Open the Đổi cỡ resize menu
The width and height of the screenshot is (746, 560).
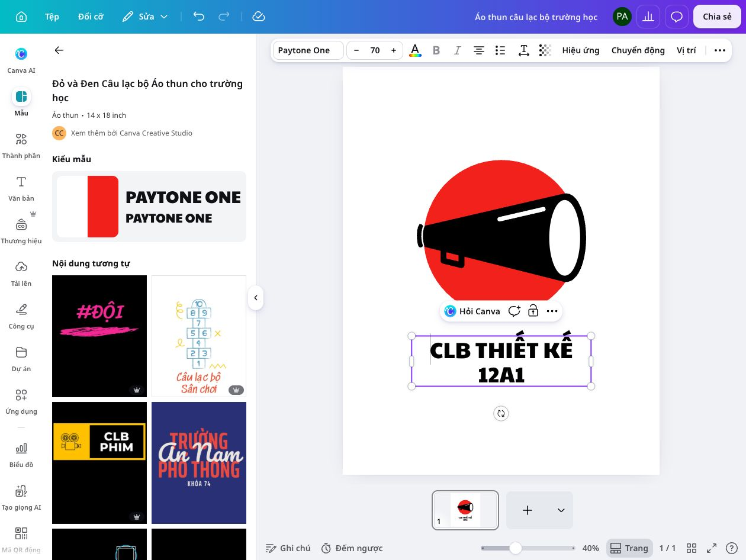(x=91, y=17)
